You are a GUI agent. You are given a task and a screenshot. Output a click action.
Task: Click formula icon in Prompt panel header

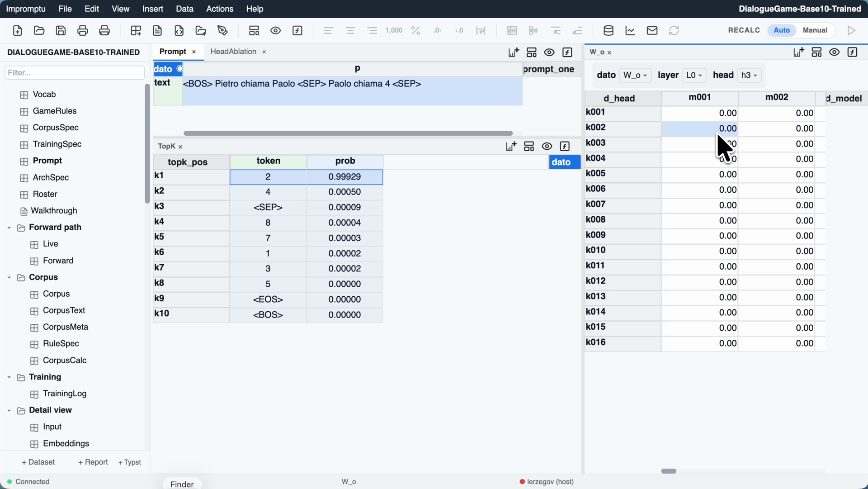(567, 52)
